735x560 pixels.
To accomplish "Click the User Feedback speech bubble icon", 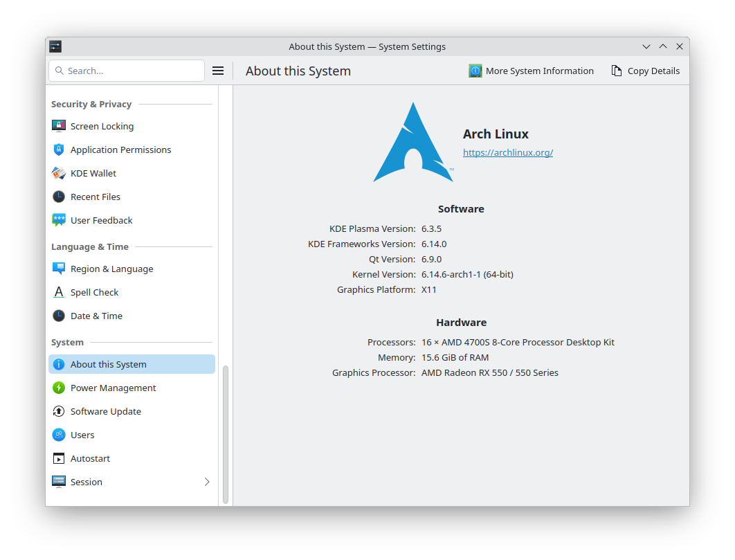I will pos(59,220).
